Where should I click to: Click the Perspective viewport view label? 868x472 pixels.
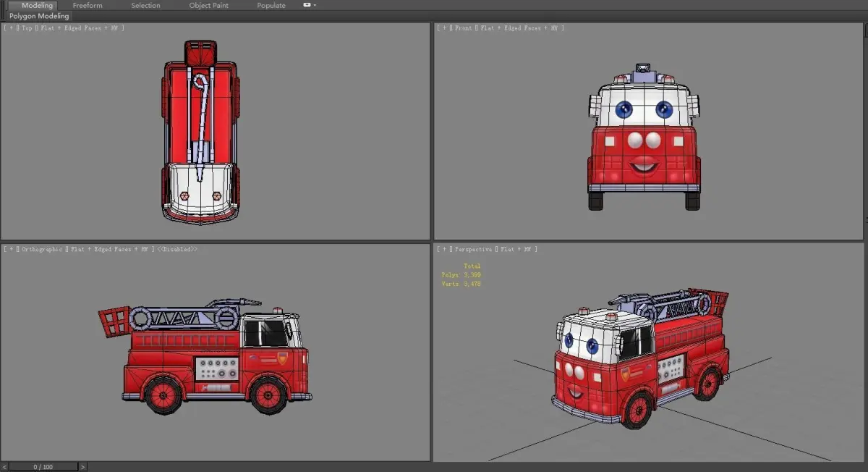coord(473,248)
